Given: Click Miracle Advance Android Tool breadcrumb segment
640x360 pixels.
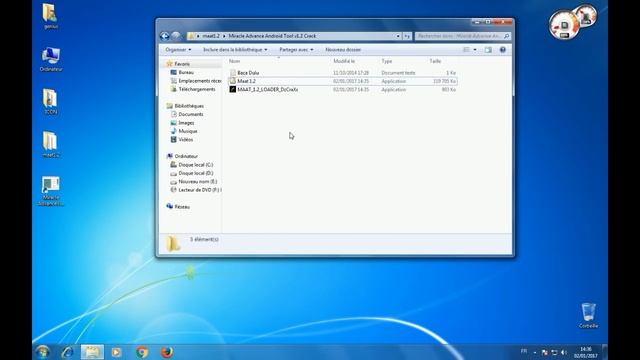Looking at the screenshot, I should (x=272, y=36).
